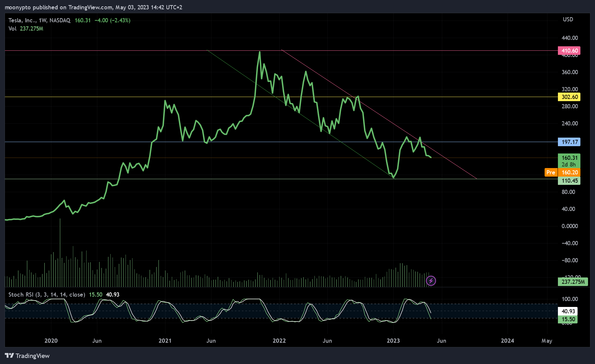Click the 2021 time axis label
This screenshot has width=595, height=364.
click(165, 341)
